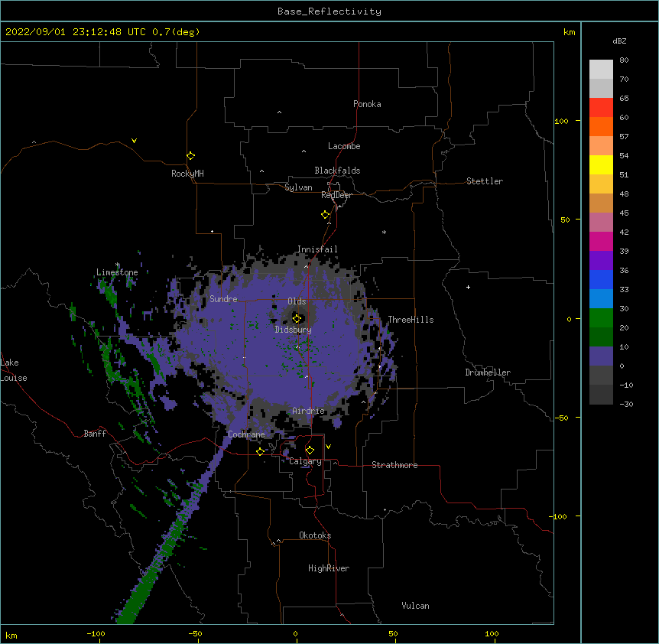The image size is (659, 644).
Task: Click the yellow diamond marker above Calgary label
Action: pos(310,450)
